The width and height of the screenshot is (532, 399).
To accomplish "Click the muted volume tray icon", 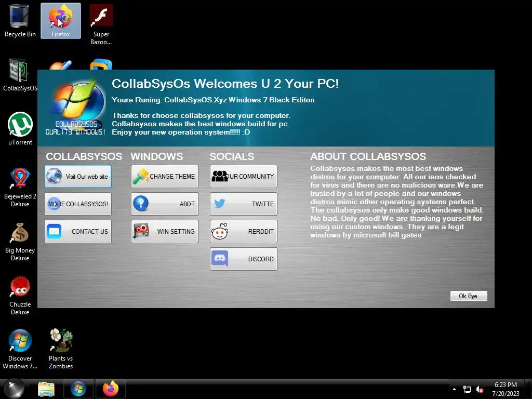I will (480, 390).
